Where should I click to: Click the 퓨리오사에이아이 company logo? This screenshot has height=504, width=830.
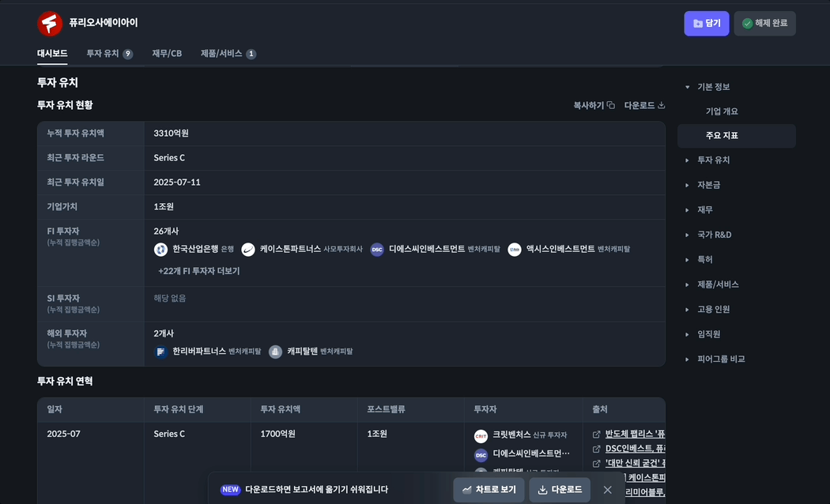coord(50,24)
